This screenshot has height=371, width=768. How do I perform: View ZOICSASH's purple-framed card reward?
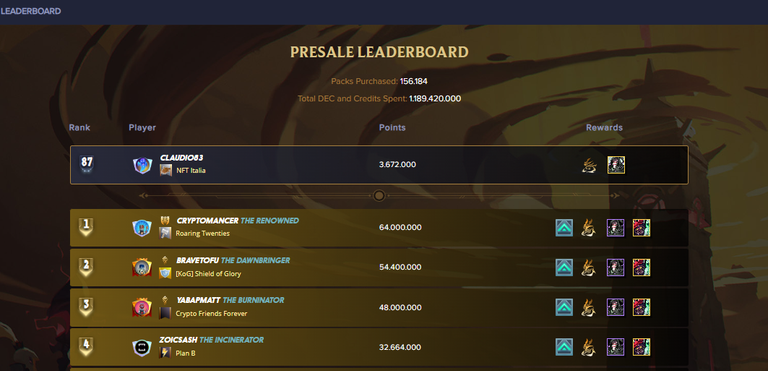point(616,347)
